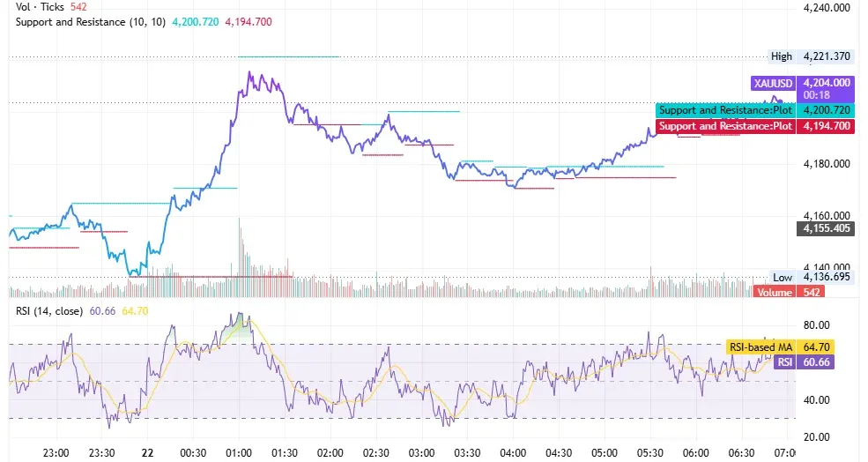Click the current price tag 4,204.000
Screen dimensions: 868x462
pyautogui.click(x=827, y=83)
